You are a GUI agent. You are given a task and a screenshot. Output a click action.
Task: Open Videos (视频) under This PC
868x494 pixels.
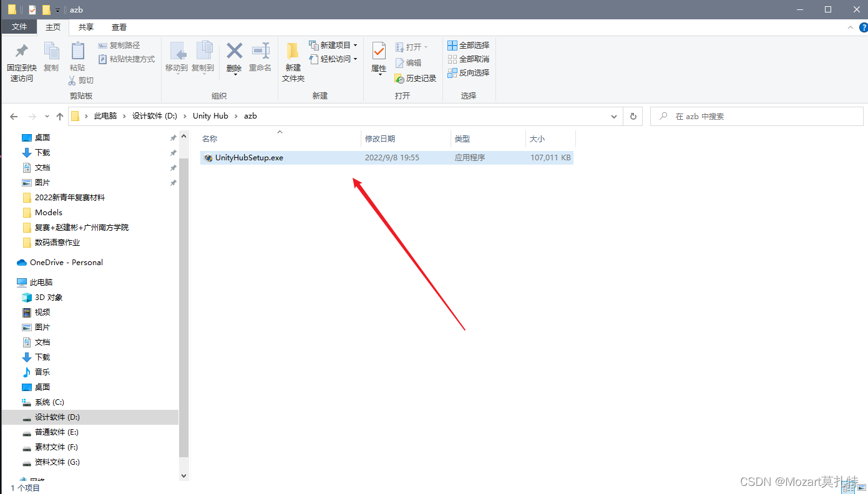42,312
